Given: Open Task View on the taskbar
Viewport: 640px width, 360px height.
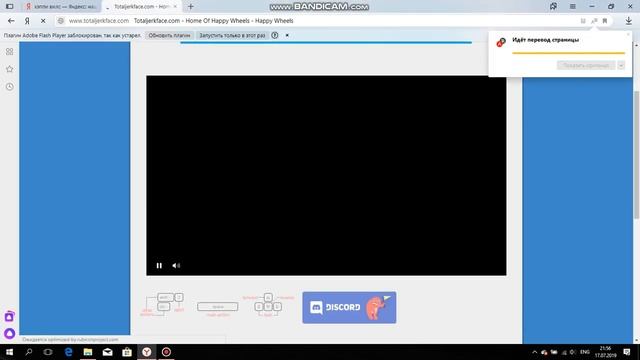Looking at the screenshot, I should tap(48, 352).
